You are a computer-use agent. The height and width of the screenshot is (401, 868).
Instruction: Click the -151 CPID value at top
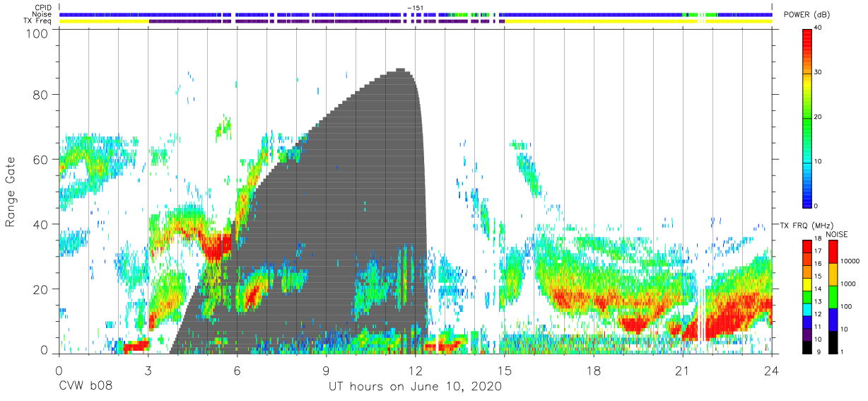click(x=415, y=8)
